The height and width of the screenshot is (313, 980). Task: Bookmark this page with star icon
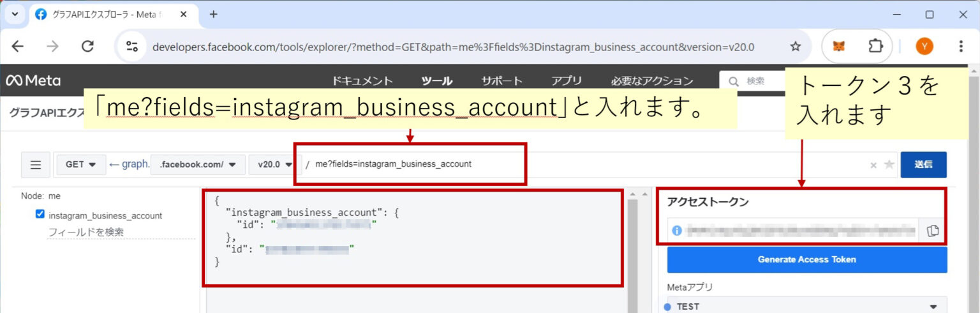coord(795,47)
